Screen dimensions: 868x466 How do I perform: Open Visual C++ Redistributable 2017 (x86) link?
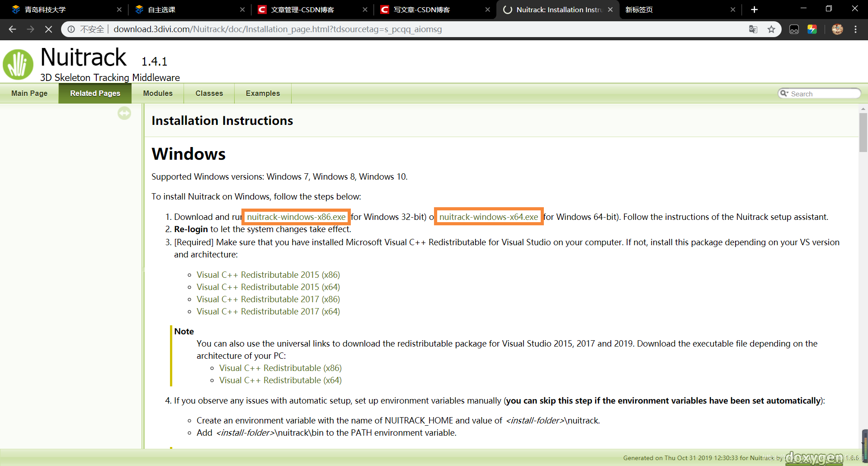coord(268,299)
